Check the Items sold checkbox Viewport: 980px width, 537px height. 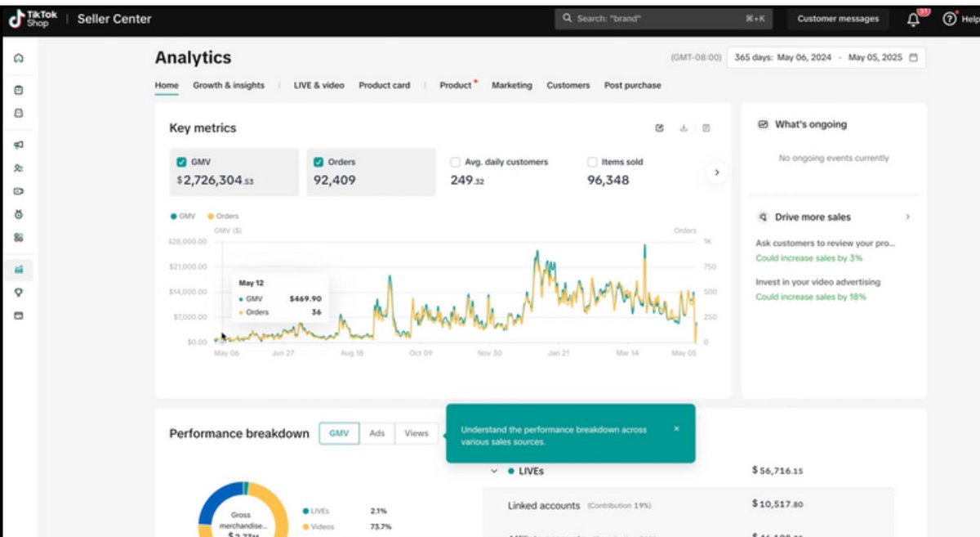592,162
